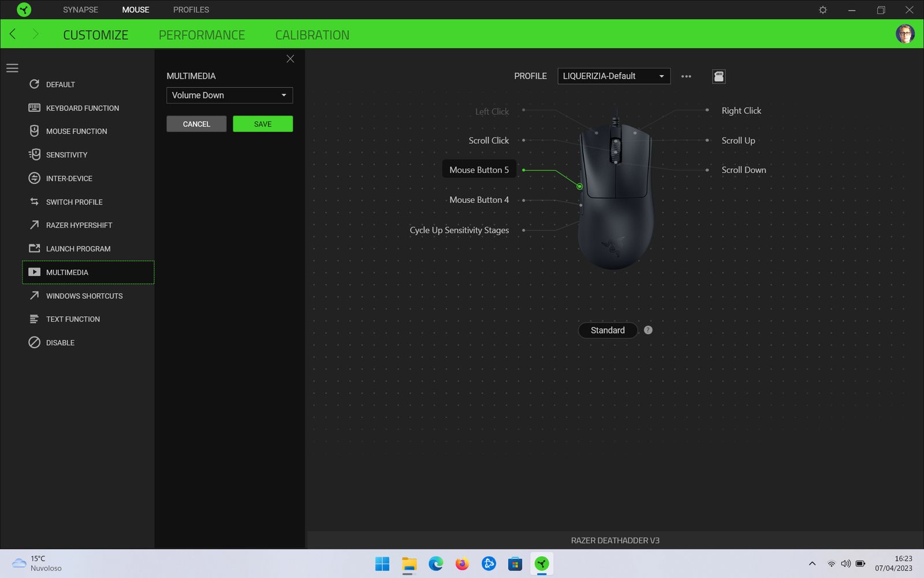Save the multimedia assignment
This screenshot has height=578, width=924.
[263, 124]
